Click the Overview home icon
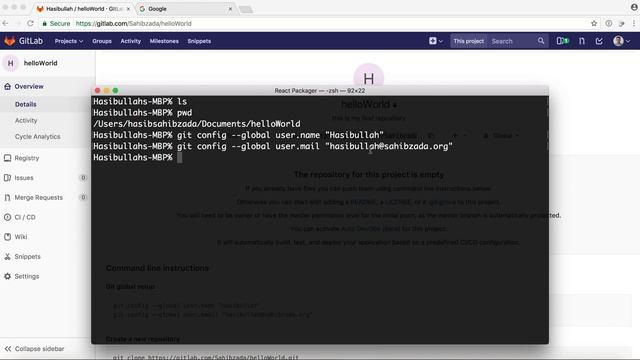Screen dimensions: 640x360 [7, 87]
